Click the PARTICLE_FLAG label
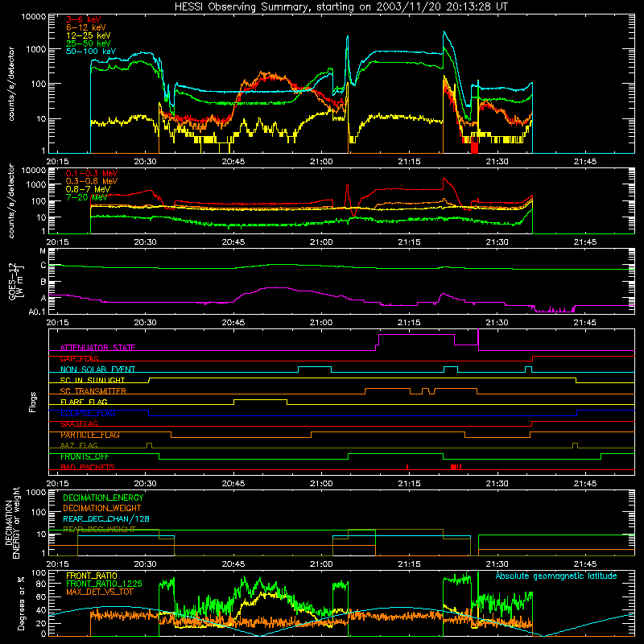This screenshot has width=644, height=644. click(x=90, y=435)
